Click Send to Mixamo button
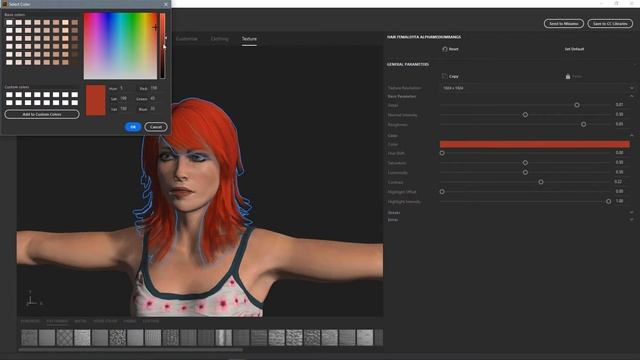 tap(564, 24)
